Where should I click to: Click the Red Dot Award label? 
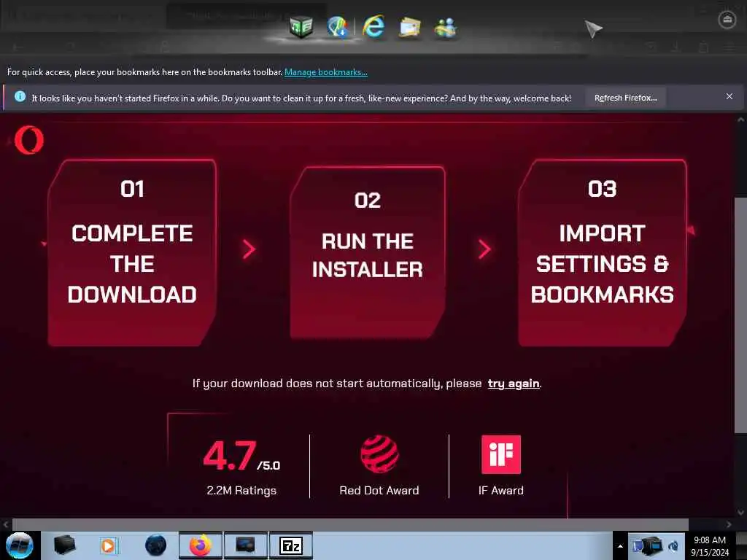(x=379, y=491)
